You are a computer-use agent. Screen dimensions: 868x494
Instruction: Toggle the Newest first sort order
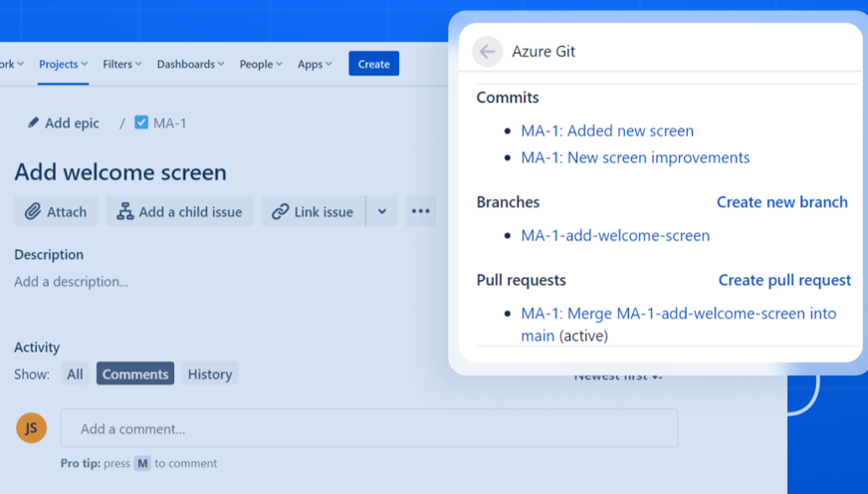coord(618,377)
